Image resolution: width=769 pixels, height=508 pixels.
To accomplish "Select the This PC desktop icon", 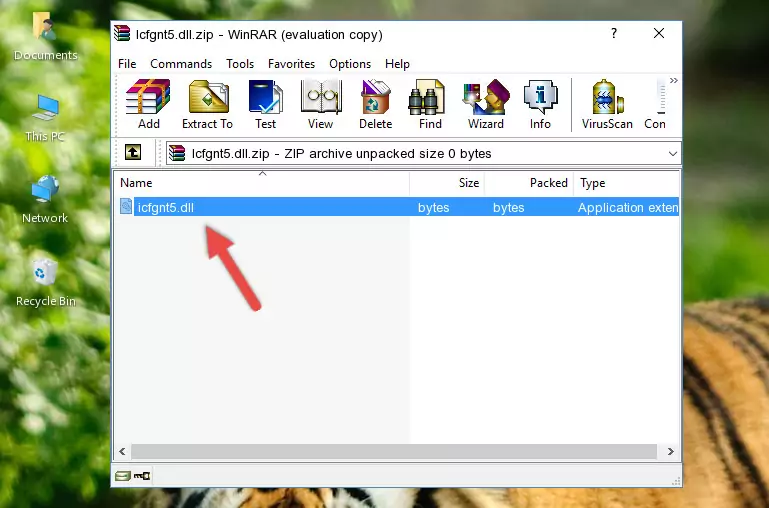I will [x=45, y=118].
